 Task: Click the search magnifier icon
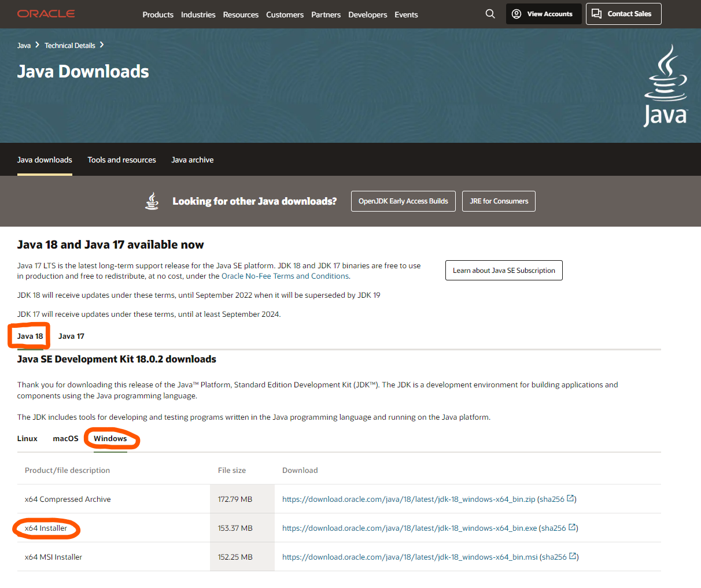(490, 14)
